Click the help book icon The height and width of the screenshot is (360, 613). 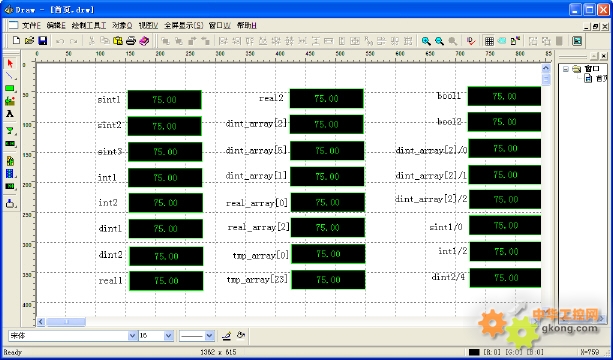tap(144, 41)
